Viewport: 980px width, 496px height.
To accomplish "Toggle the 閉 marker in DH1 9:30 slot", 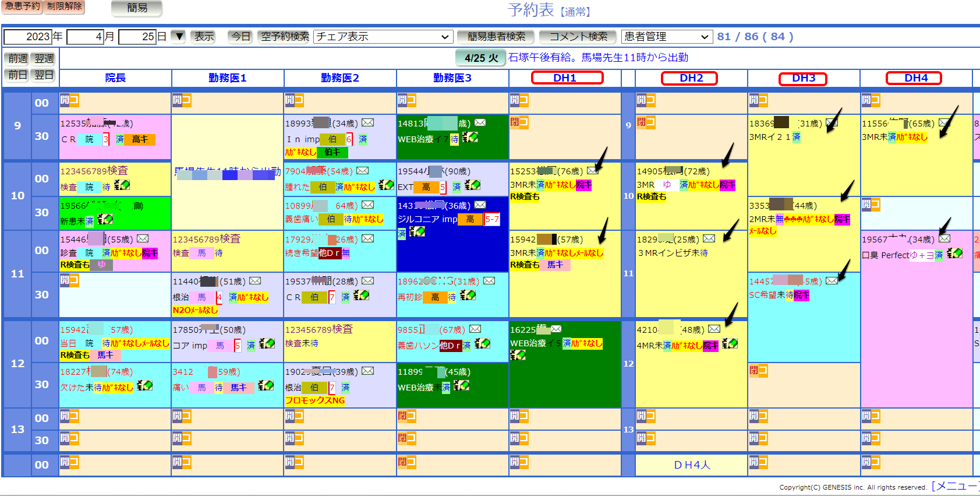I will [514, 122].
